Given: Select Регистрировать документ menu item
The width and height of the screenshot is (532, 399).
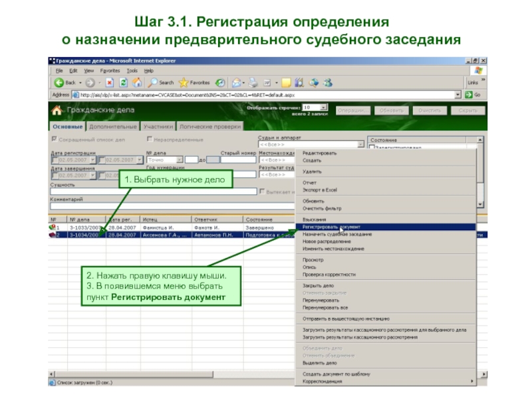Looking at the screenshot, I should pyautogui.click(x=386, y=227).
